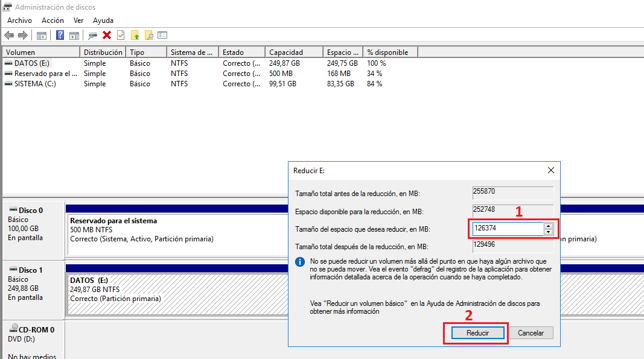Click the up arrow of the size spinner
This screenshot has height=359, width=644.
click(x=548, y=226)
